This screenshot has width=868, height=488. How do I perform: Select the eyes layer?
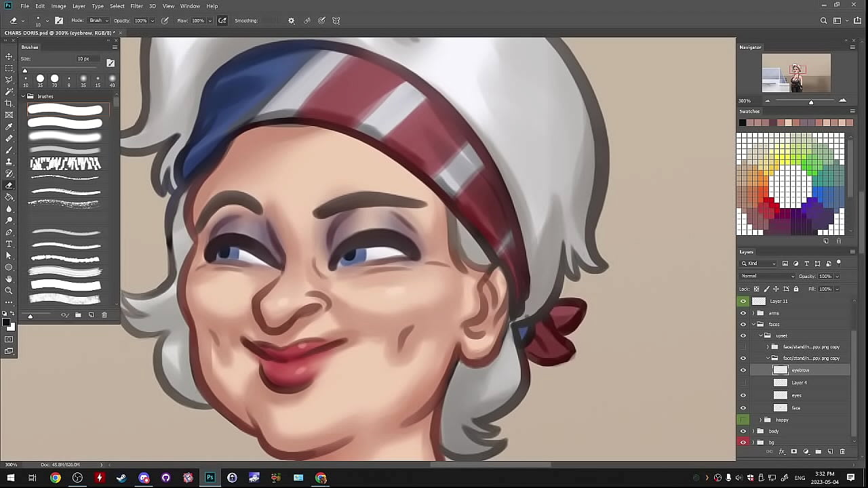coord(797,395)
